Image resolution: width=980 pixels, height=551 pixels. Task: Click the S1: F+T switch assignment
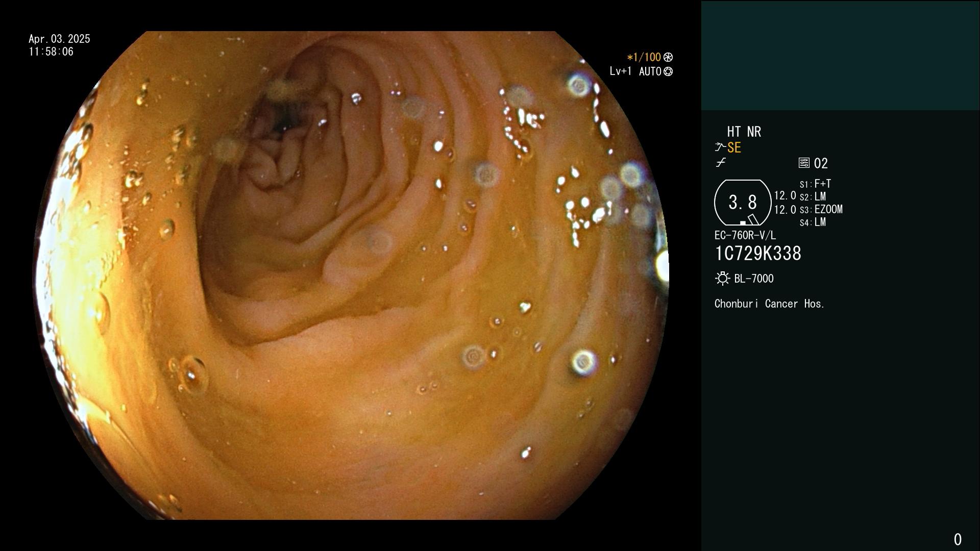click(x=815, y=184)
